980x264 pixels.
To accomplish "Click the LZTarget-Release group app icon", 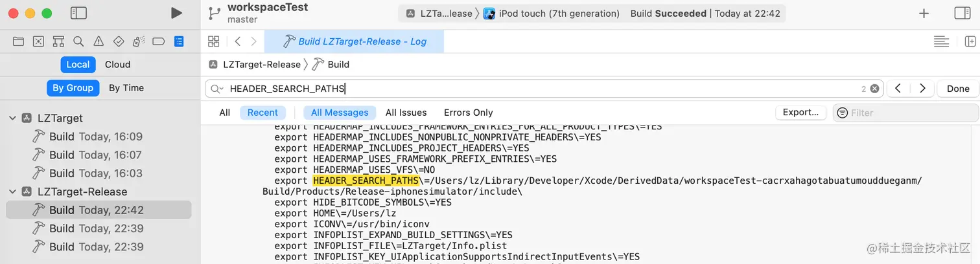I will [27, 192].
